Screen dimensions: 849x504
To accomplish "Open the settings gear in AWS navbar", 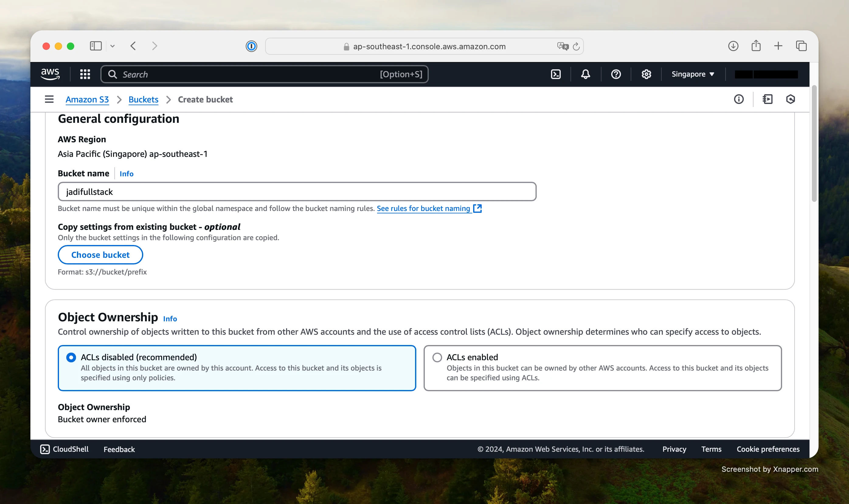I will click(x=646, y=74).
